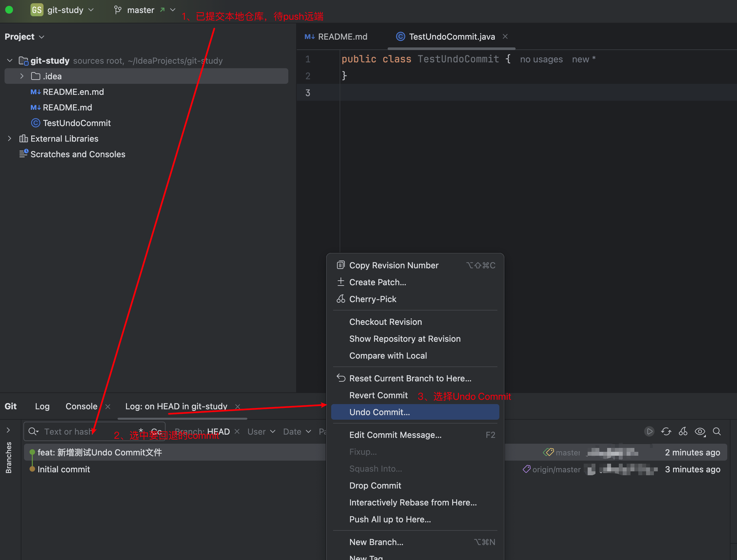Click the Cherry-pick icon in log toolbar
The image size is (737, 560).
click(683, 431)
